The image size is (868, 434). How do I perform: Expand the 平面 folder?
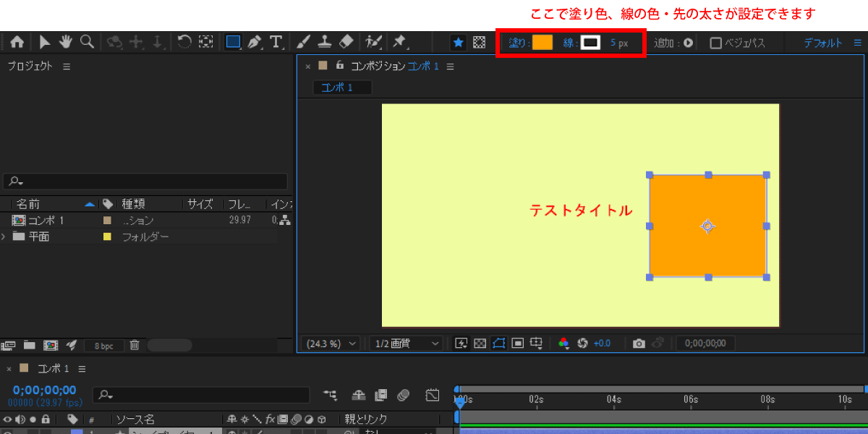4,237
